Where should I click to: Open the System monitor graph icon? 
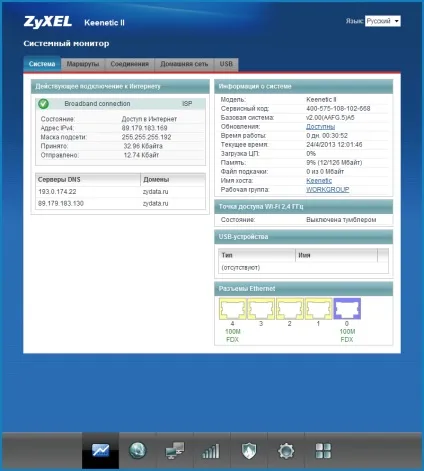[100, 450]
